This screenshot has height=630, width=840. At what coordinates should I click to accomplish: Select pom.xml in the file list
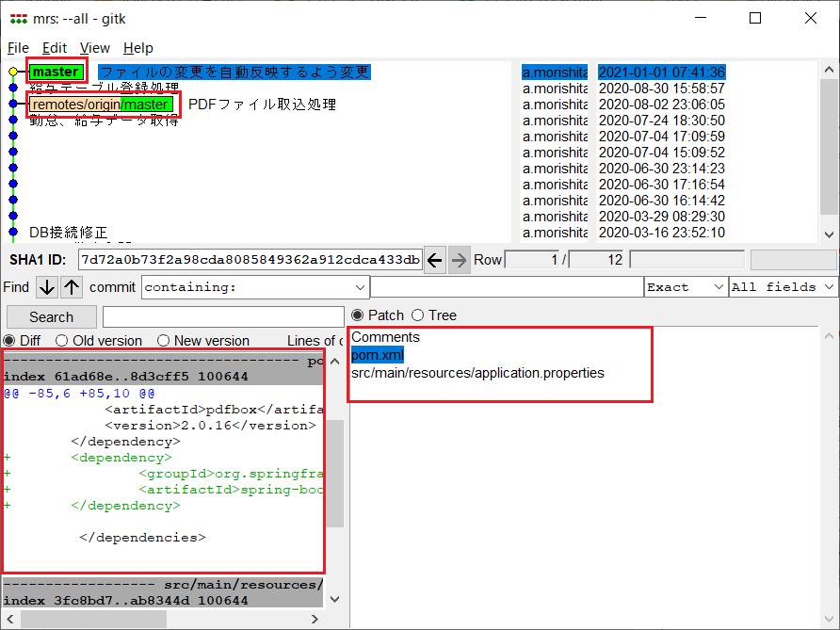[377, 355]
